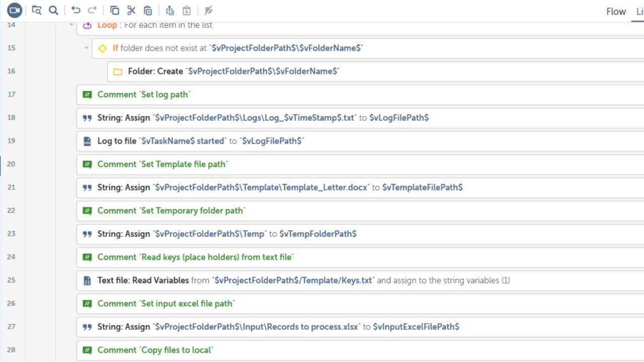
Task: Click line number 21 in the gutter
Action: click(12, 187)
